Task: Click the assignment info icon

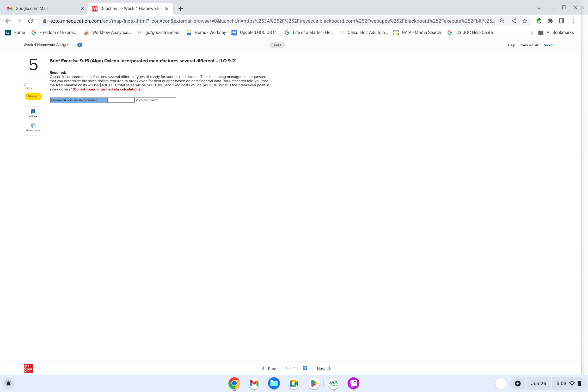Action: coord(80,45)
